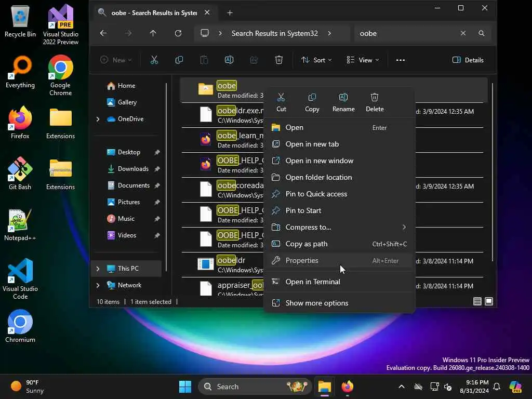532x399 pixels.
Task: Switch to large thumbnails view icon
Action: pos(489,301)
